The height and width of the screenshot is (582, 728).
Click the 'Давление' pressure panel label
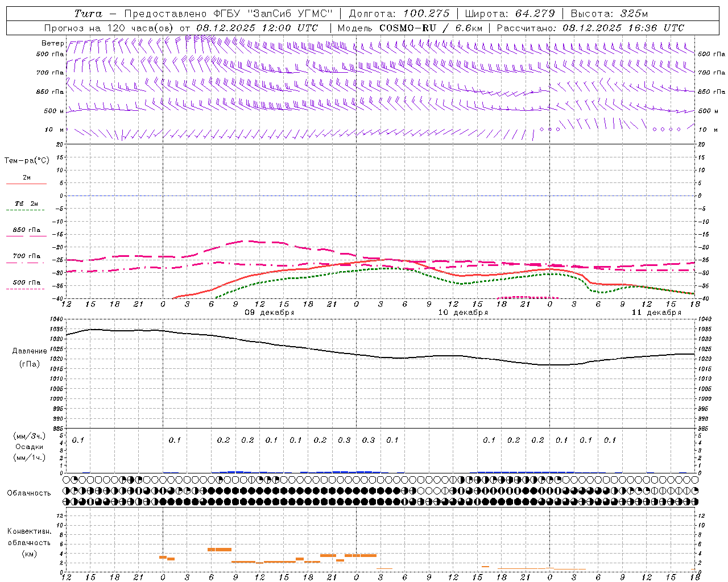[x=30, y=351]
